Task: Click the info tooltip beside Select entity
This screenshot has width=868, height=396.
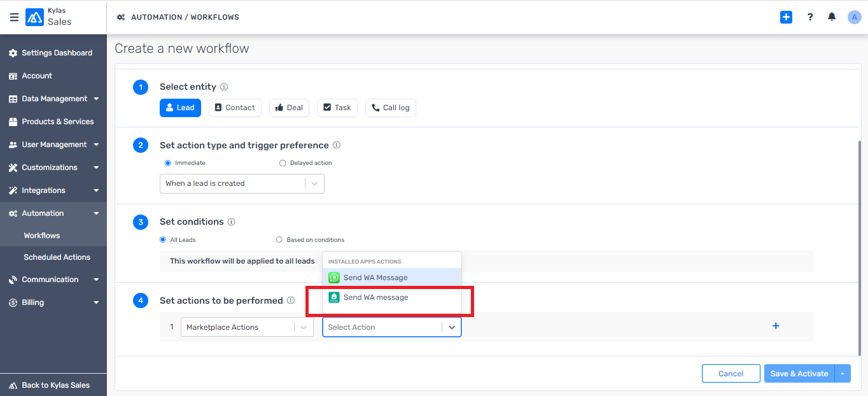Action: [x=223, y=86]
